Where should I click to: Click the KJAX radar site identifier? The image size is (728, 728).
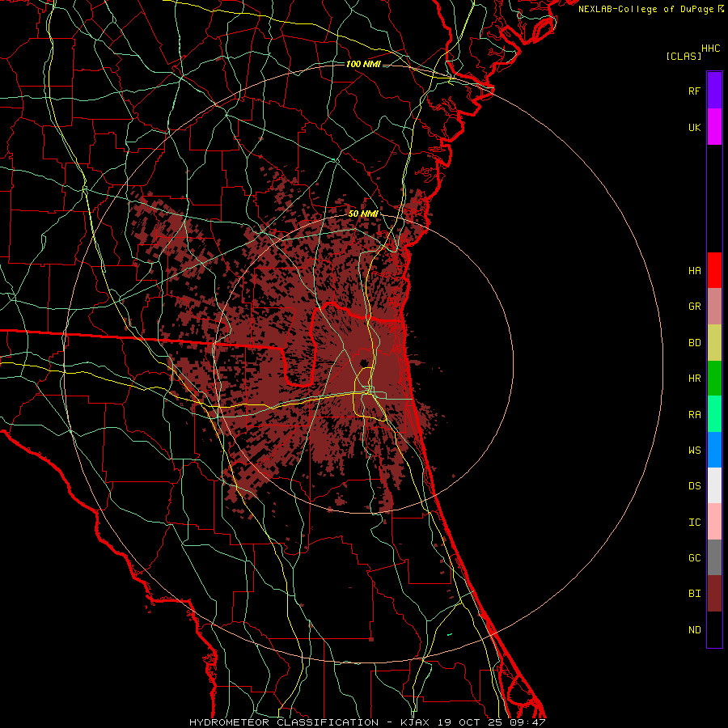[415, 722]
